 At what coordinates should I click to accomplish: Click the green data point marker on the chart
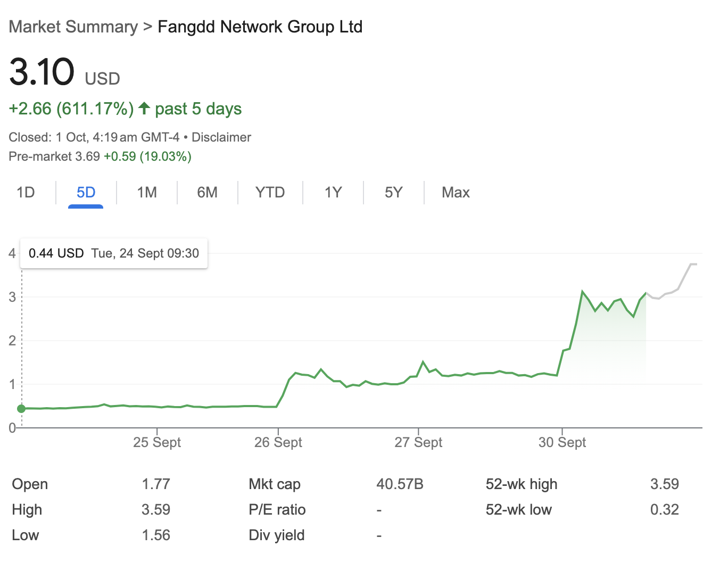tap(21, 409)
